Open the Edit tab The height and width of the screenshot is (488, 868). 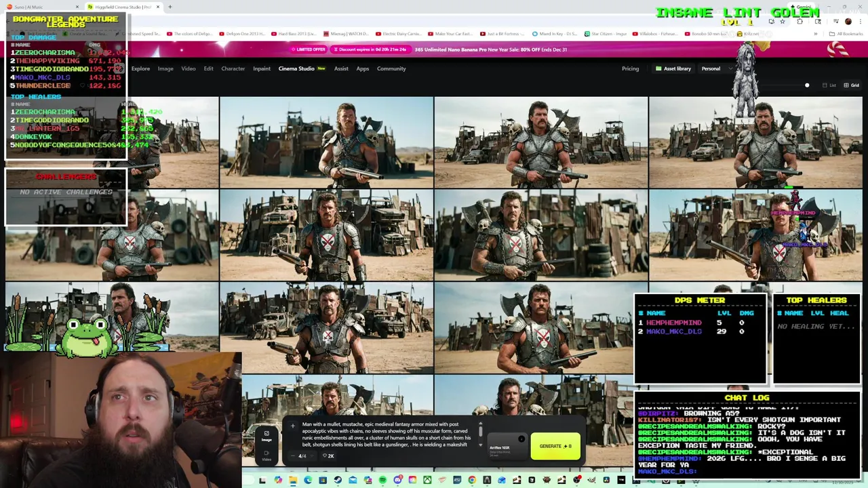[208, 68]
